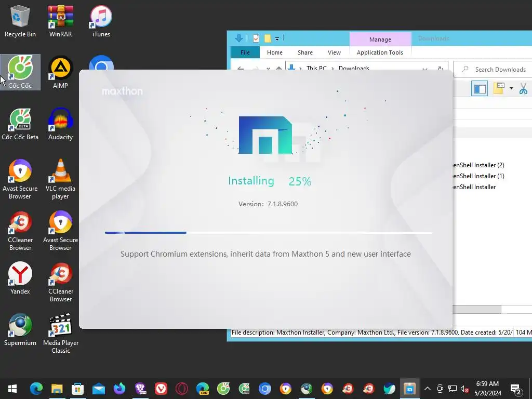
Task: Click the file description status bar text
Action: pos(372,332)
